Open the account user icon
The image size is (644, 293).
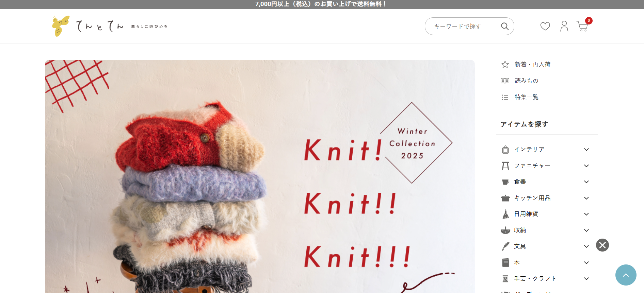tap(564, 26)
